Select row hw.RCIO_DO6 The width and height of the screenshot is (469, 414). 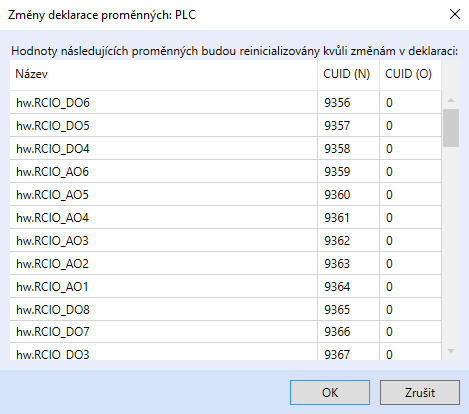225,102
